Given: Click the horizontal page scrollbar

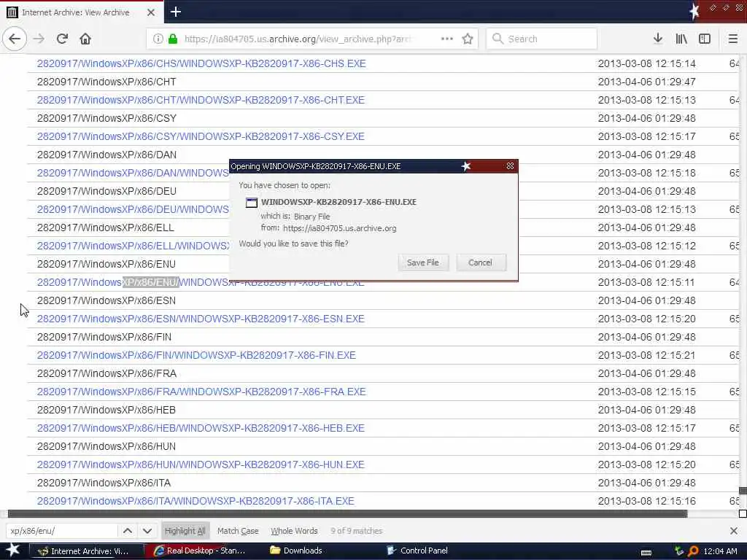Looking at the screenshot, I should 347,514.
